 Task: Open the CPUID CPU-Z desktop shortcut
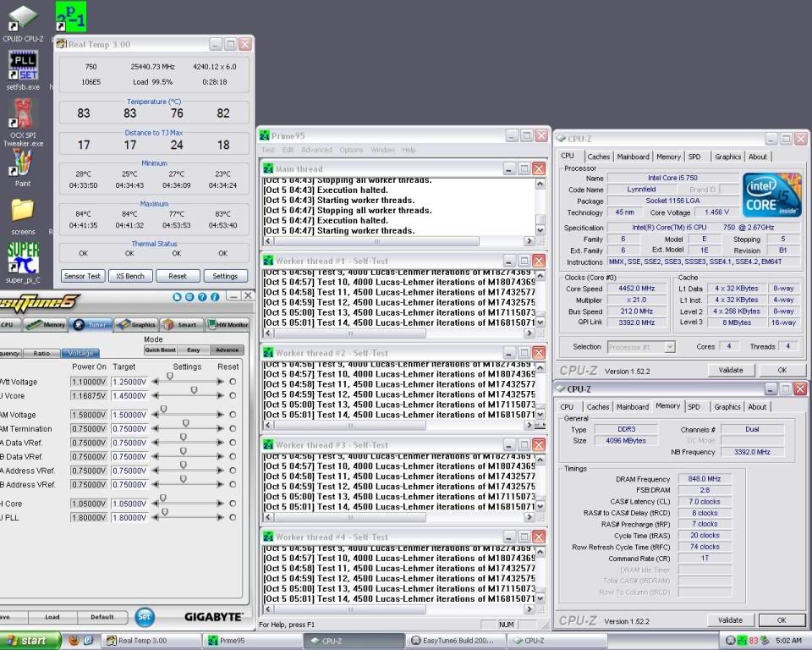24,24
